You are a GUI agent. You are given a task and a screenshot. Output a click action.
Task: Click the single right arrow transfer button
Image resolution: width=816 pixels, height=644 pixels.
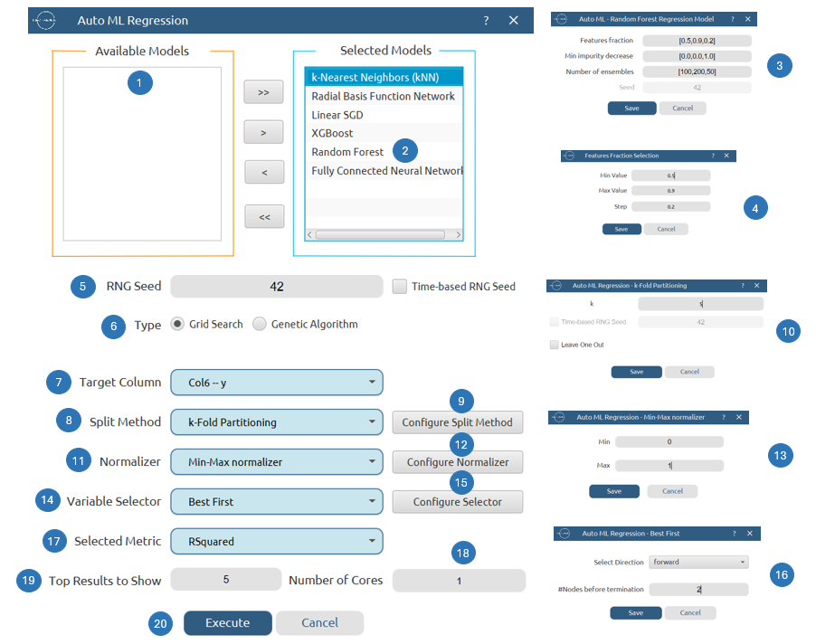click(x=262, y=132)
